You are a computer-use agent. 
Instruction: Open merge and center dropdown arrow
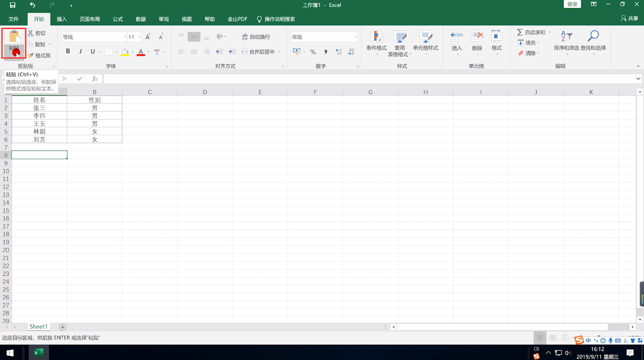point(280,52)
